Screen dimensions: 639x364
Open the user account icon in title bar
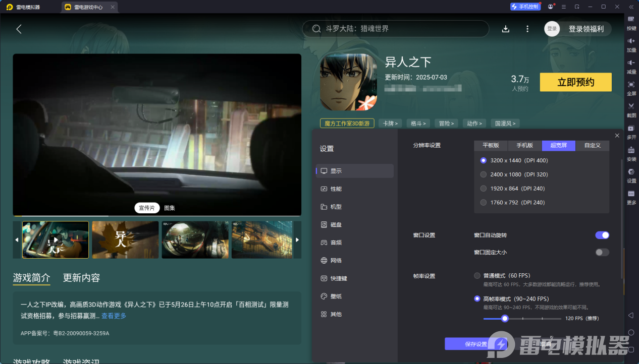(x=551, y=7)
